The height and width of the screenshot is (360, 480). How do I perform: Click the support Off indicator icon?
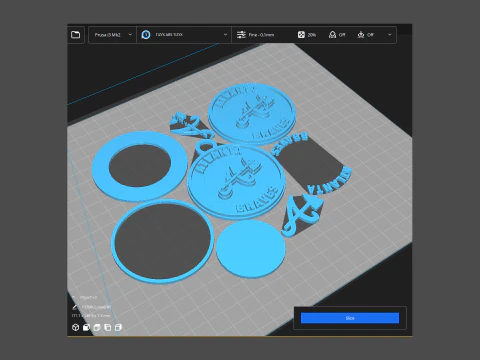point(332,35)
